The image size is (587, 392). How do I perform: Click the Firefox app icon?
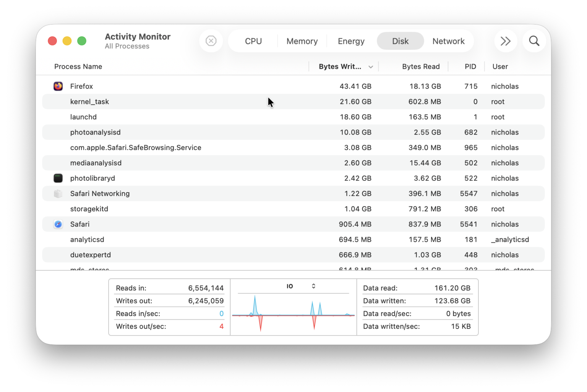tap(58, 86)
